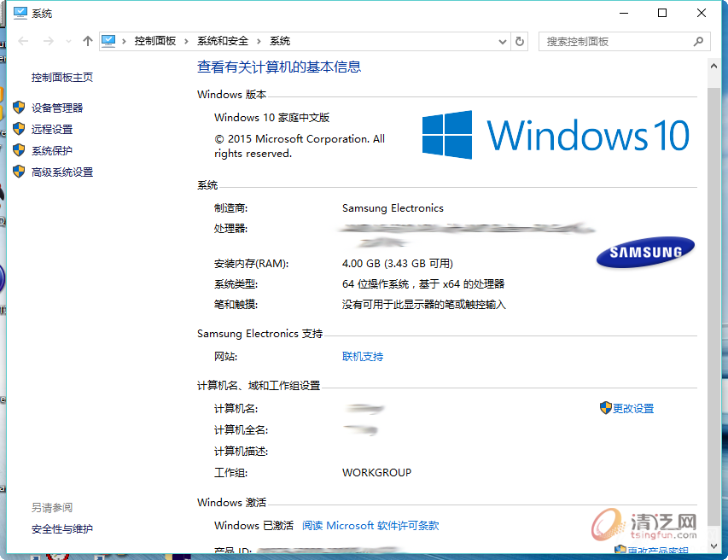Click the search magnifier icon

pos(698,41)
